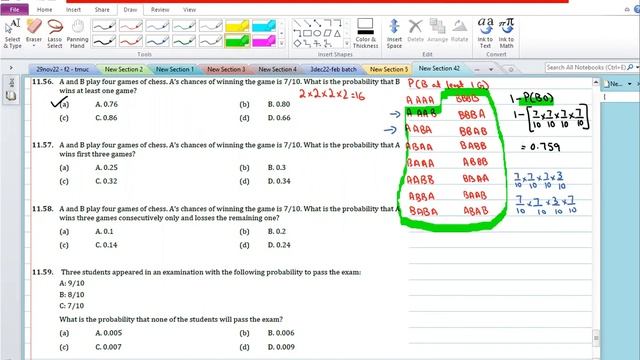Switch to the Home ribbon tab

point(44,9)
